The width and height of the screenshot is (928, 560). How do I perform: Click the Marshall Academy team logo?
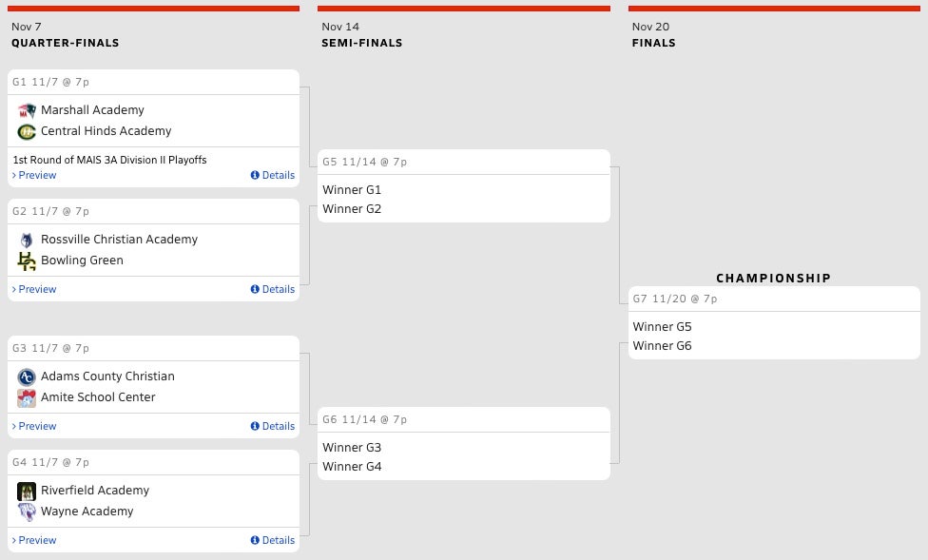point(27,110)
